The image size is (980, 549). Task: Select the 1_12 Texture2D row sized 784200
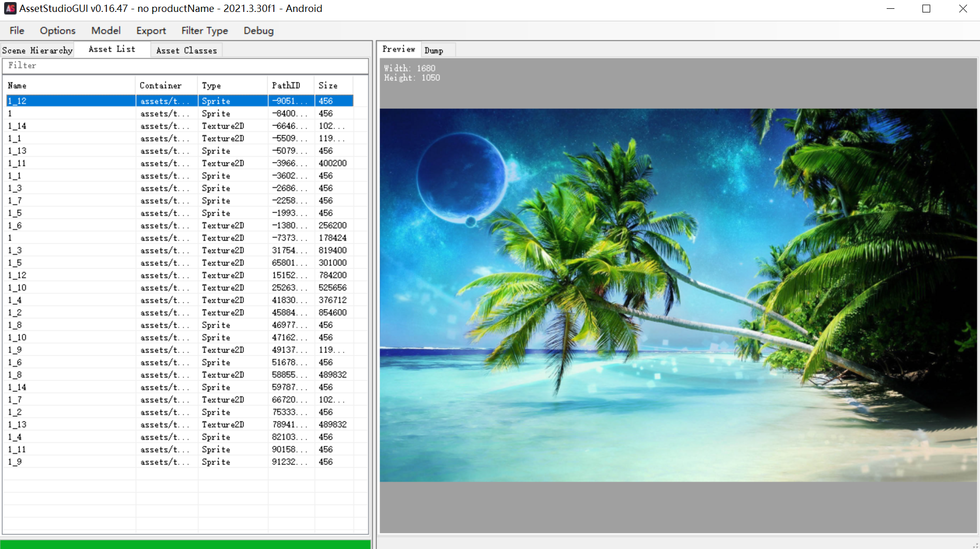tap(179, 275)
